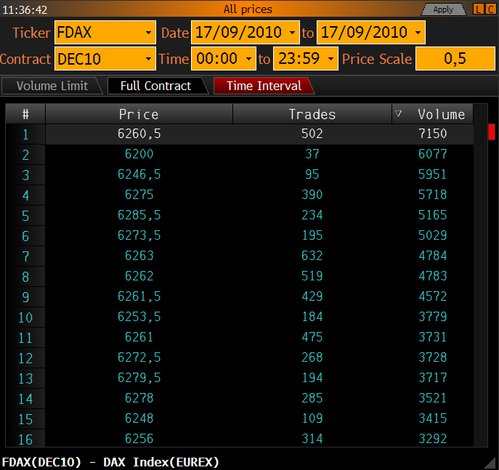Click the All prices title
499x470 pixels.
[248, 9]
